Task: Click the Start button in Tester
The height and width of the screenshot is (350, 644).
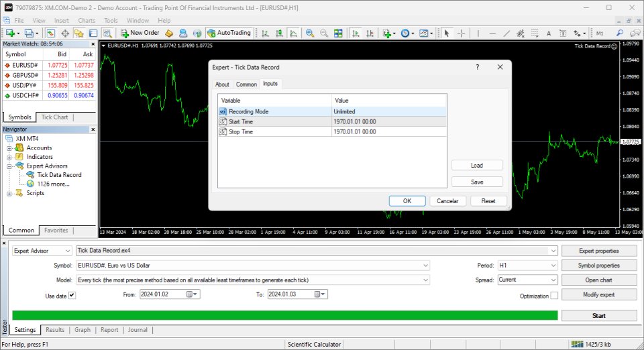Action: tap(599, 316)
